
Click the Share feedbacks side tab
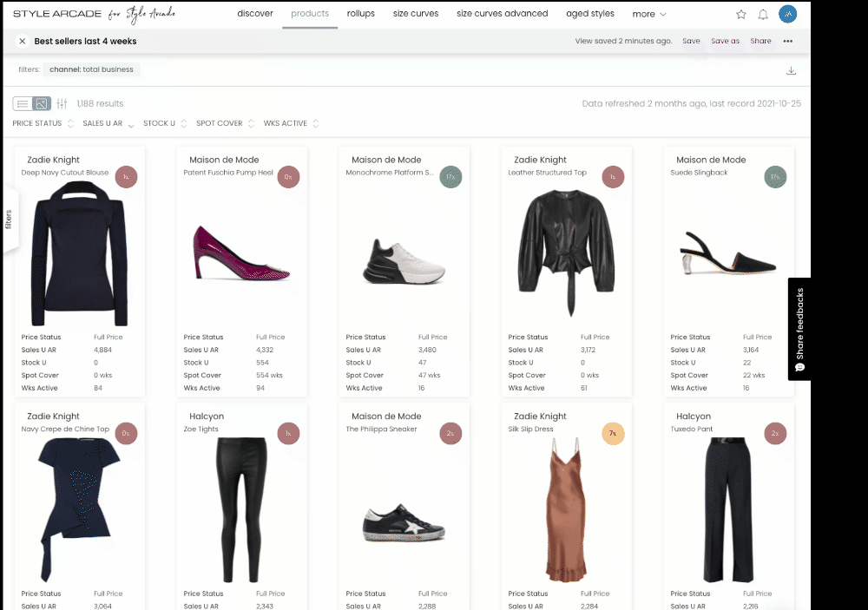pos(799,329)
